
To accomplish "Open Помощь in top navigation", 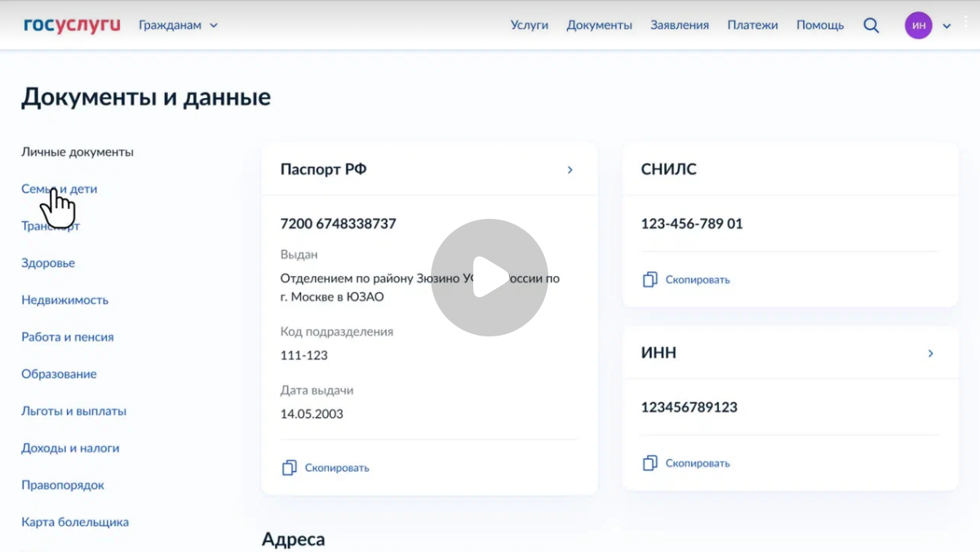I will (x=819, y=25).
